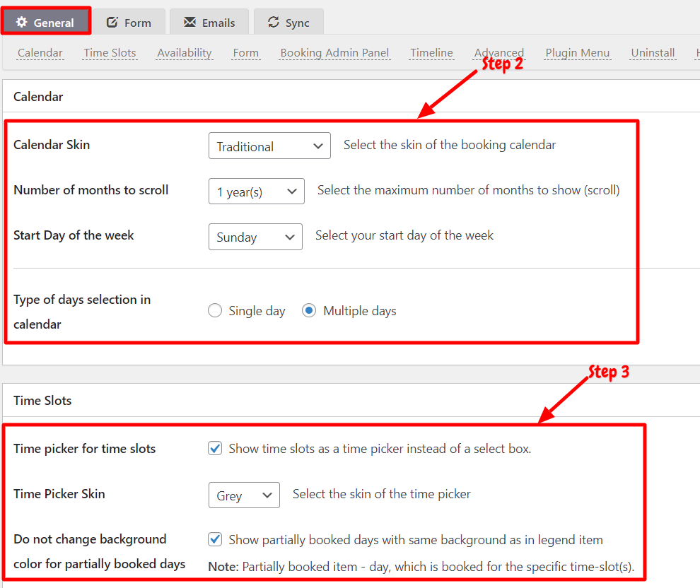
Task: Click 'Select the skin of the time picker' text
Action: 382,494
